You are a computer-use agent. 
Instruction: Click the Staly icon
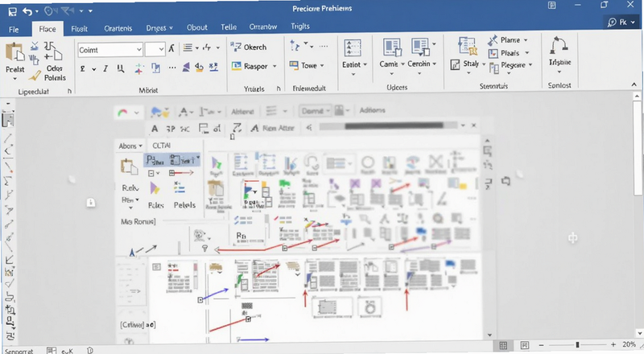pos(455,64)
